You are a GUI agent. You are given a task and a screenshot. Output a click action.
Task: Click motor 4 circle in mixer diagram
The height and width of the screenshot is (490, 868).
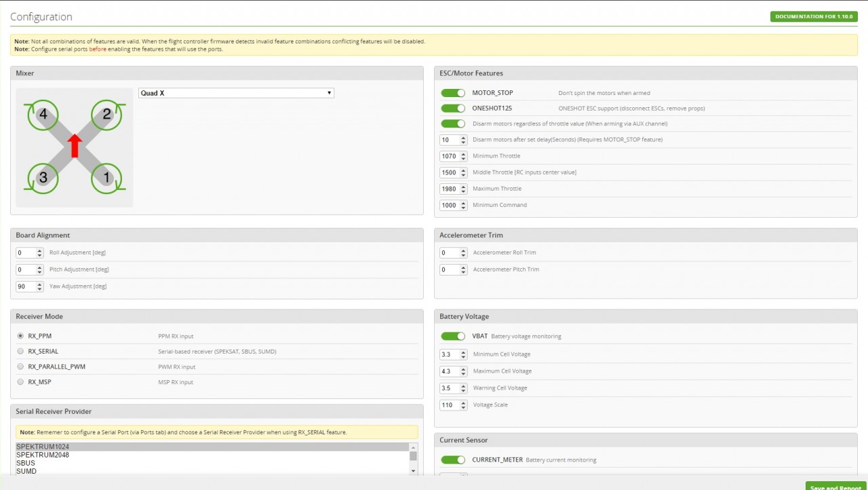43,115
